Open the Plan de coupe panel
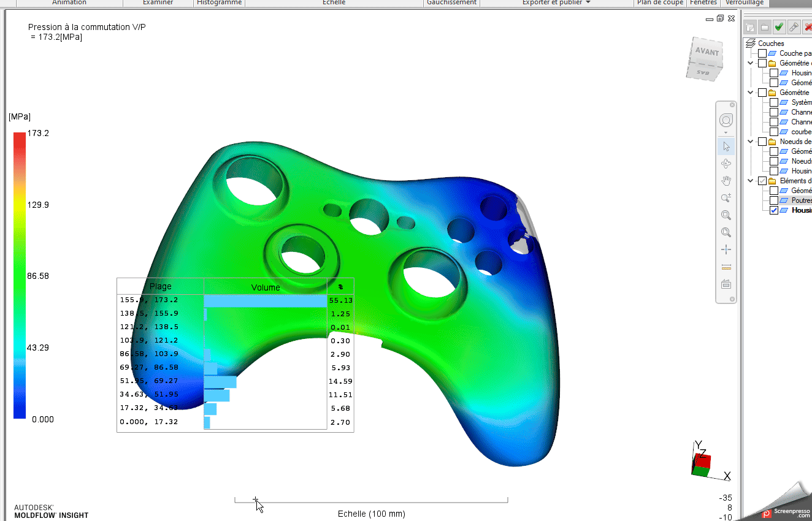Screen dimensions: 812x521 point(659,2)
